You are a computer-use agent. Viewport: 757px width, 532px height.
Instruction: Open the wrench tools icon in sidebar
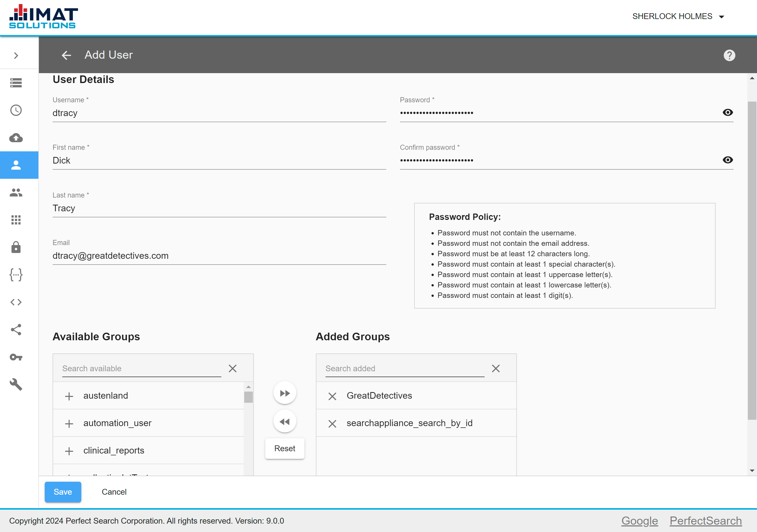(16, 384)
